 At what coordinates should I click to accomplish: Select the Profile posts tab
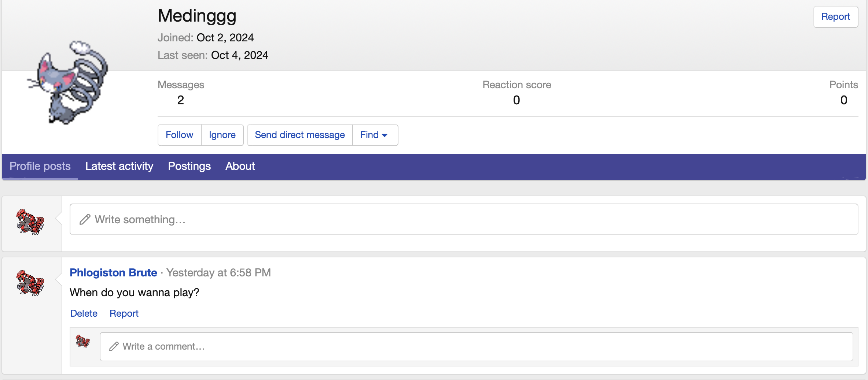pyautogui.click(x=40, y=166)
